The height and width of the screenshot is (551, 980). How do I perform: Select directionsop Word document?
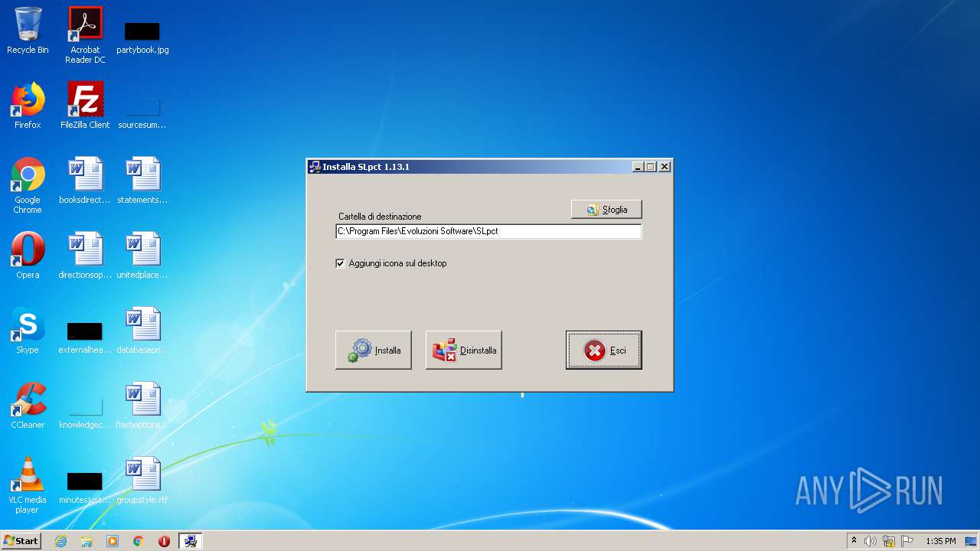click(85, 256)
